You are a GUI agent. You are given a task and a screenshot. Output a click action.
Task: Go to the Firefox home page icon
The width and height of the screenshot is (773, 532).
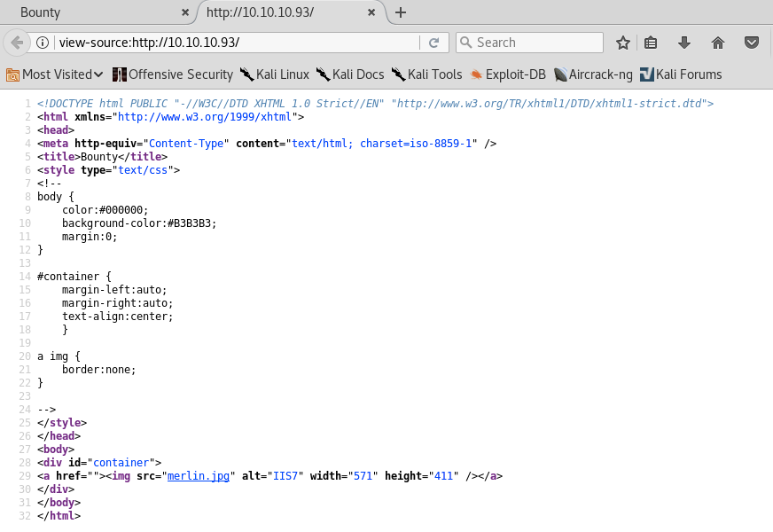pos(718,43)
